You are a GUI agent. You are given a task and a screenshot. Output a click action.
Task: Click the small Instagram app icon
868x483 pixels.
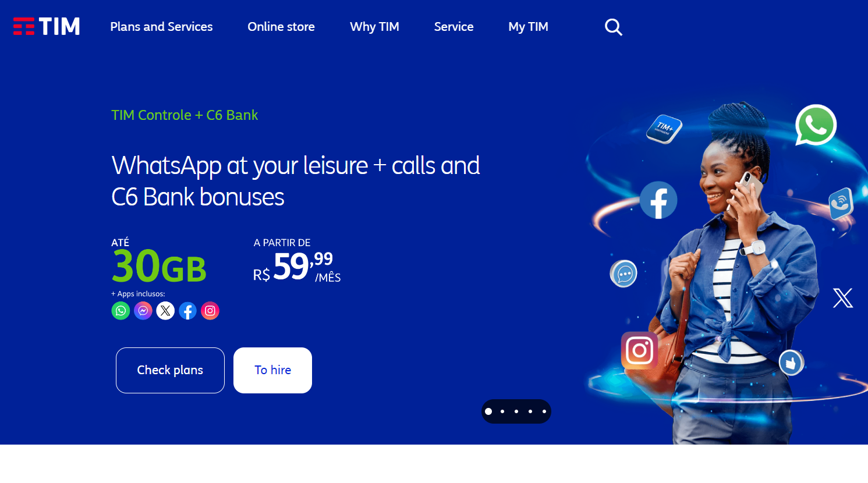[210, 311]
